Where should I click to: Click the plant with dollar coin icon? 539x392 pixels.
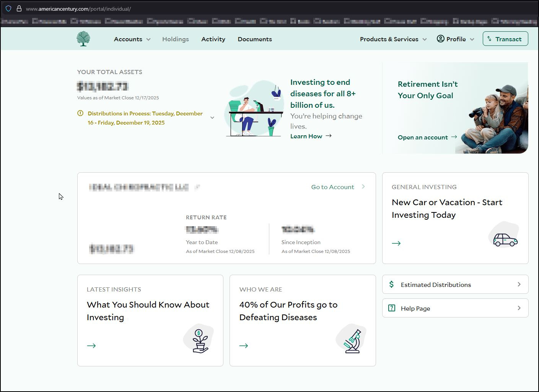pyautogui.click(x=199, y=339)
